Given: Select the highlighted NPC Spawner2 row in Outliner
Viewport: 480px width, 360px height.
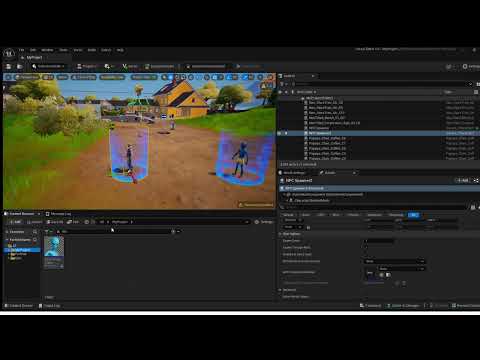Looking at the screenshot, I should [x=378, y=133].
